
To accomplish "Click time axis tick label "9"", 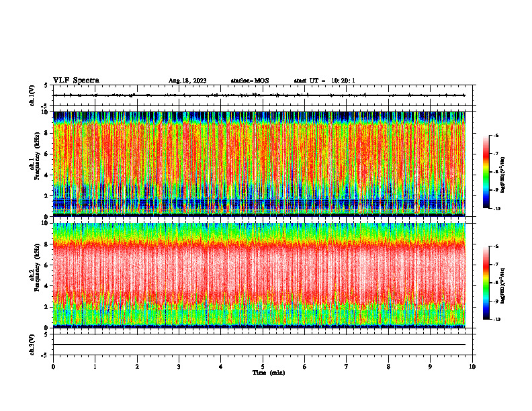I will click(x=430, y=367).
